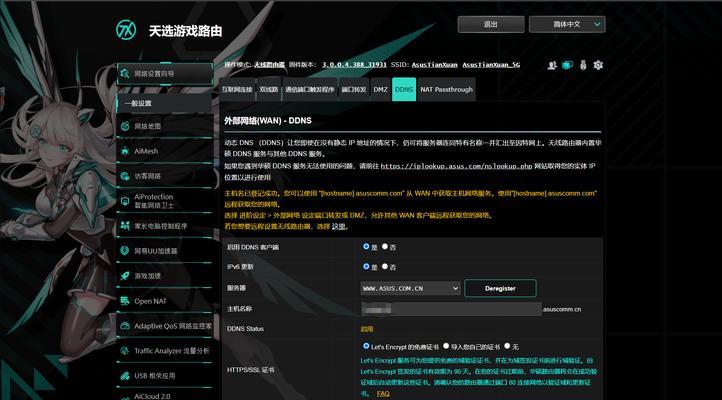The image size is (722, 400).
Task: Open 家长电脑控制程序 parental control icon
Action: pyautogui.click(x=125, y=226)
